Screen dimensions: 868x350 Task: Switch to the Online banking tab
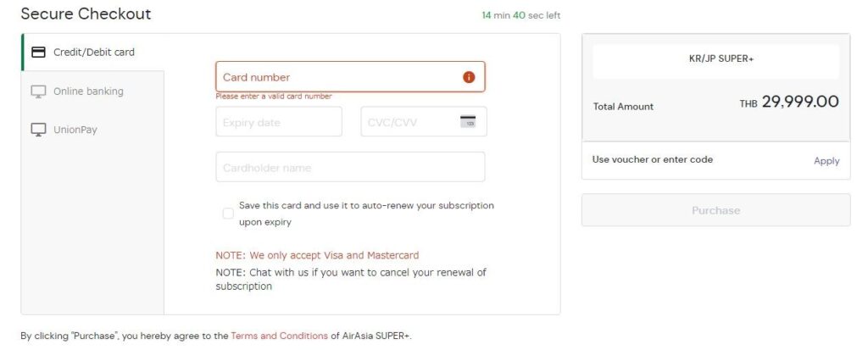click(x=92, y=92)
